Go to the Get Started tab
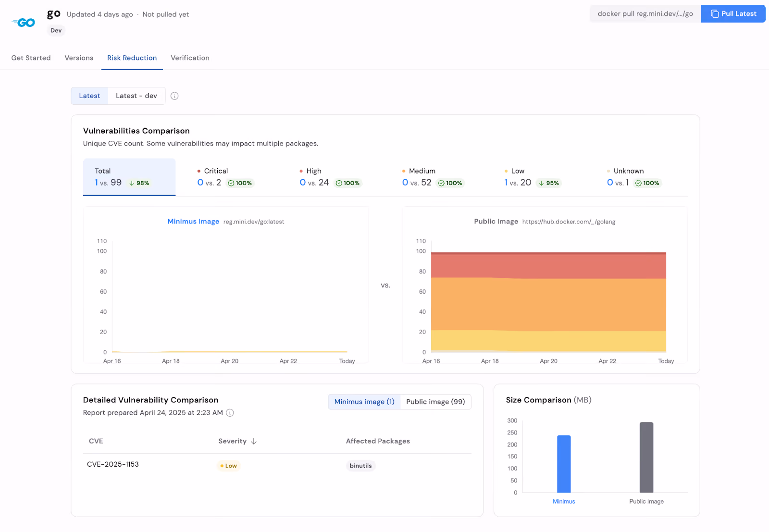This screenshot has height=532, width=769. pyautogui.click(x=31, y=58)
